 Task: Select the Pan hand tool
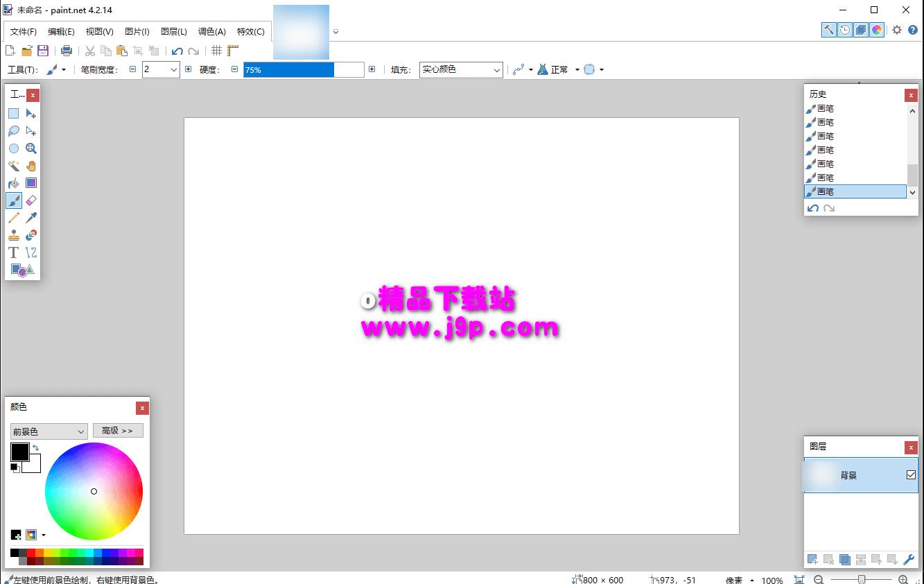click(31, 166)
